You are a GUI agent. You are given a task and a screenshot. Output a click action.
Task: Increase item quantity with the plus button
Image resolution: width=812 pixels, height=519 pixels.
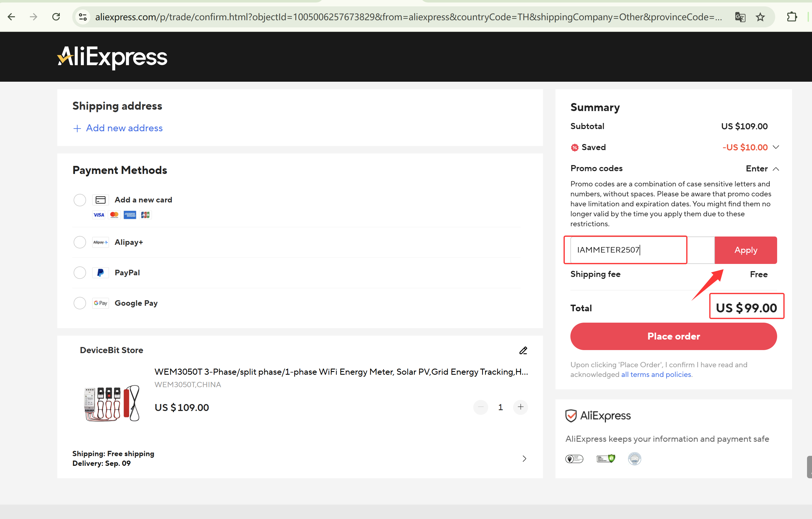521,407
